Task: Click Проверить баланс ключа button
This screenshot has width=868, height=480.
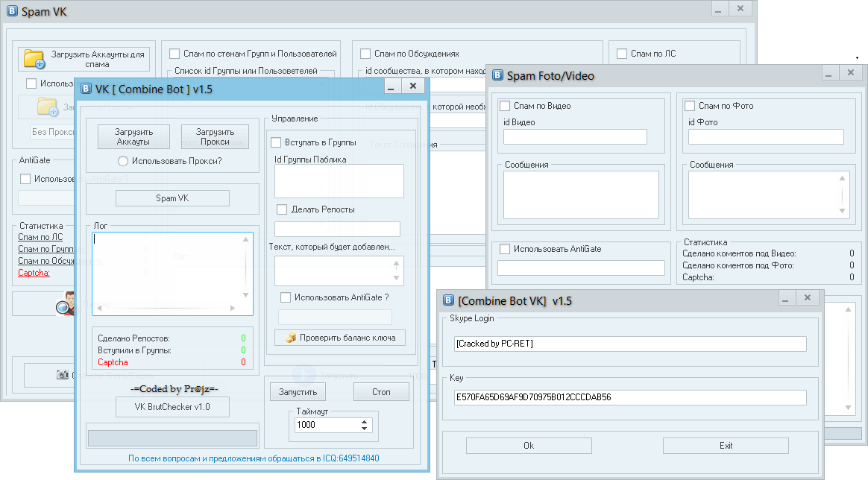Action: coord(340,338)
